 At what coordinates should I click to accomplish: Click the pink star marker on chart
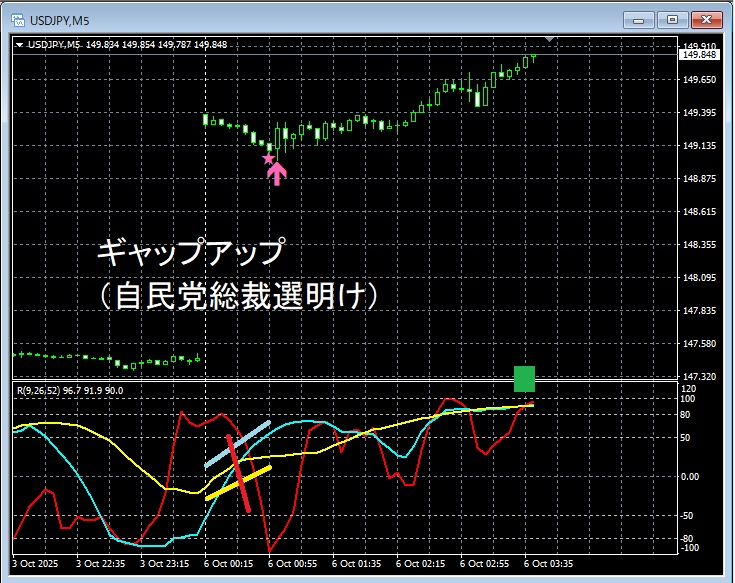pos(267,158)
